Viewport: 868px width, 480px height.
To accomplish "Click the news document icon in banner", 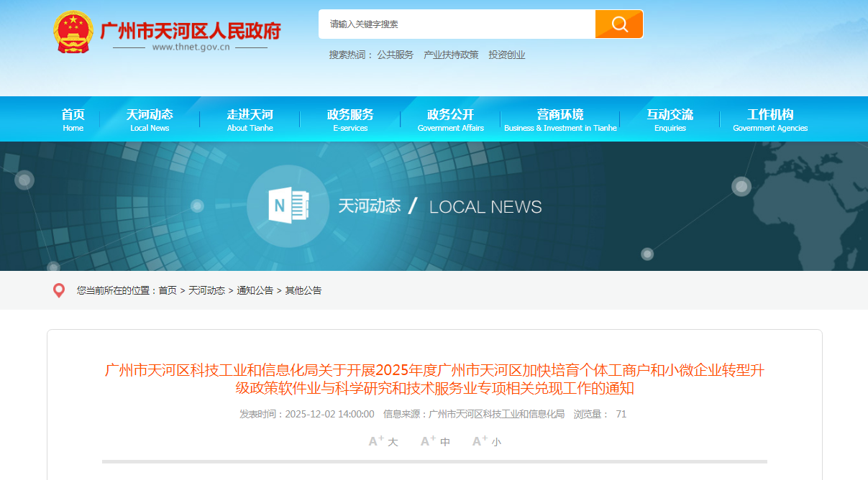I will point(288,206).
